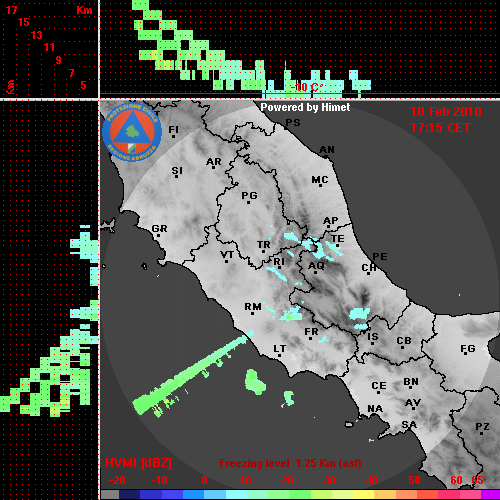Click the oval green echo south of LT
Image resolution: width=500 pixels, height=500 pixels.
(255, 382)
